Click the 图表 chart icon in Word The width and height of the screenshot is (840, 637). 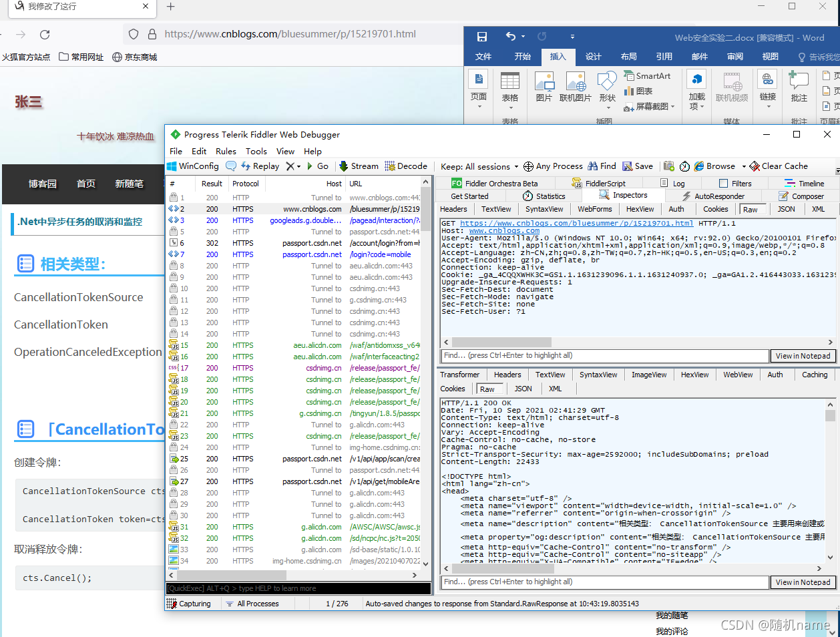click(x=638, y=91)
